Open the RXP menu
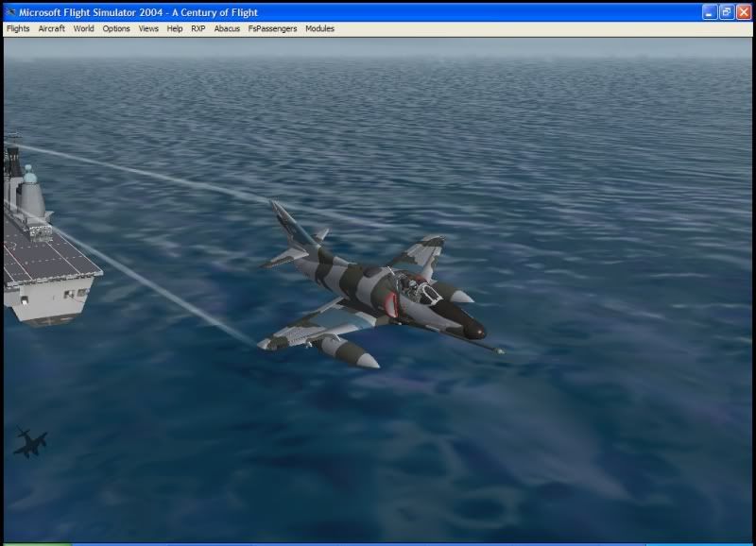Viewport: 756px width, 546px height. coord(198,29)
